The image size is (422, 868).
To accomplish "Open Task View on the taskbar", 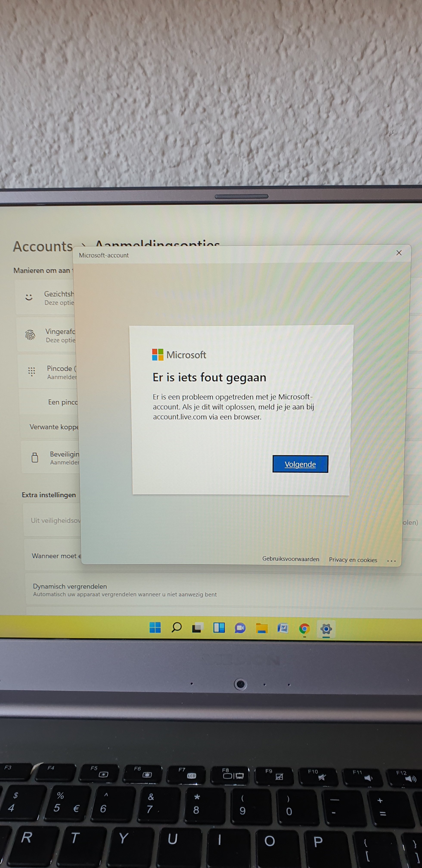I will coord(197,628).
